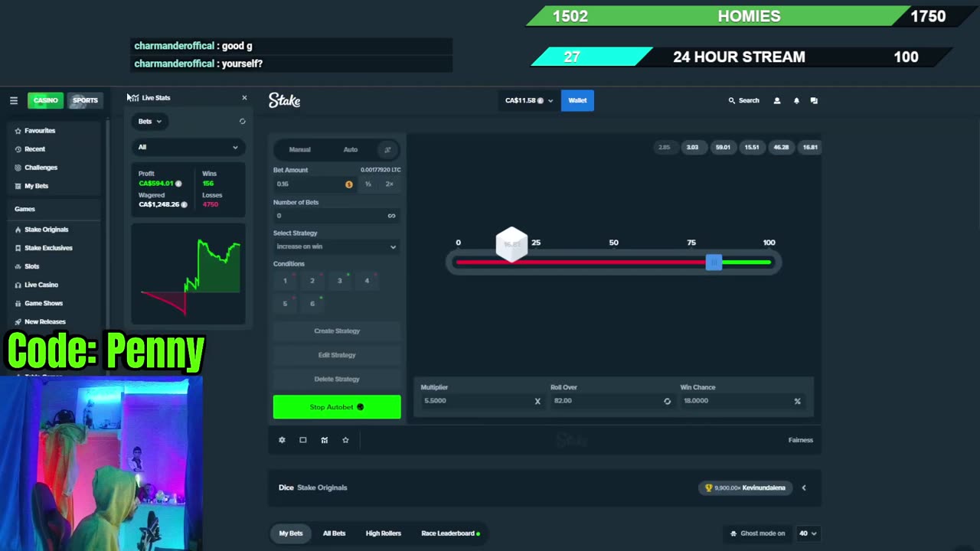Switch to the Casino section
Viewport: 980px width, 551px height.
pyautogui.click(x=45, y=100)
